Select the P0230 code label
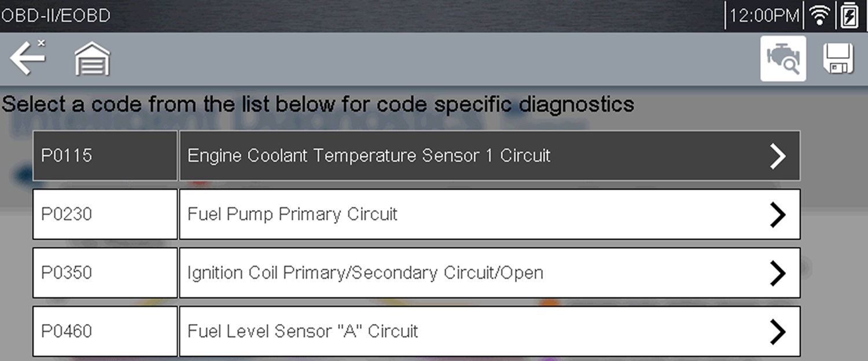This screenshot has width=868, height=361. [x=105, y=214]
